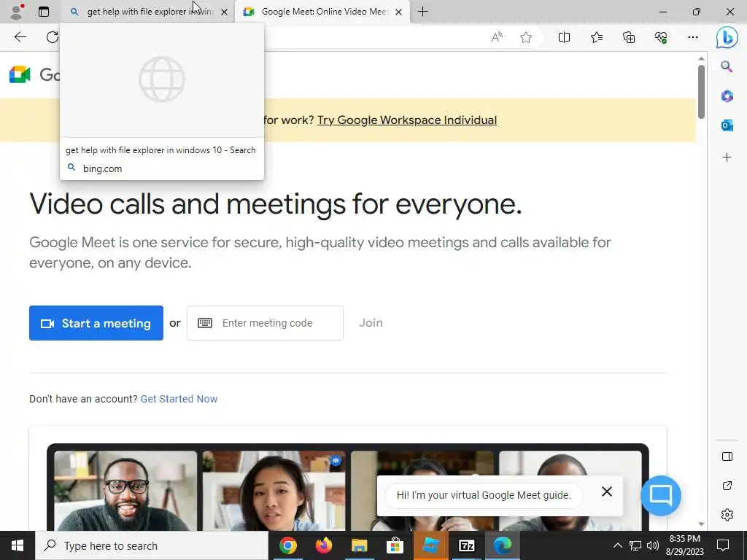Open the Edge profile icon
747x560 pixels.
pyautogui.click(x=18, y=12)
